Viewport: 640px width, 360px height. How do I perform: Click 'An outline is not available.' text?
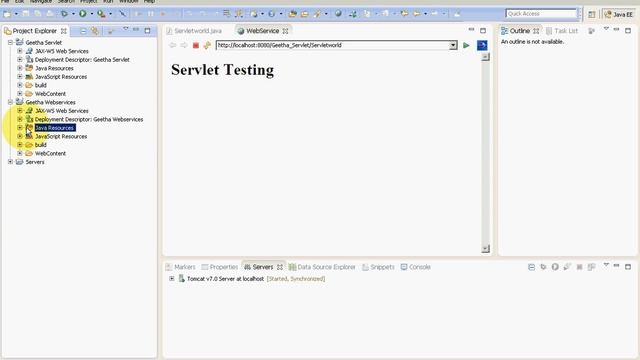(x=532, y=42)
